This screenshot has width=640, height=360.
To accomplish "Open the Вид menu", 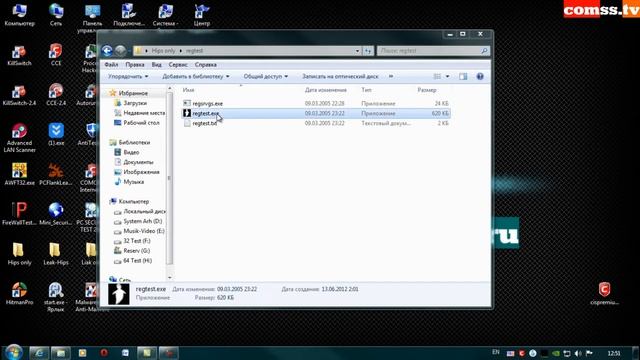I will point(156,65).
